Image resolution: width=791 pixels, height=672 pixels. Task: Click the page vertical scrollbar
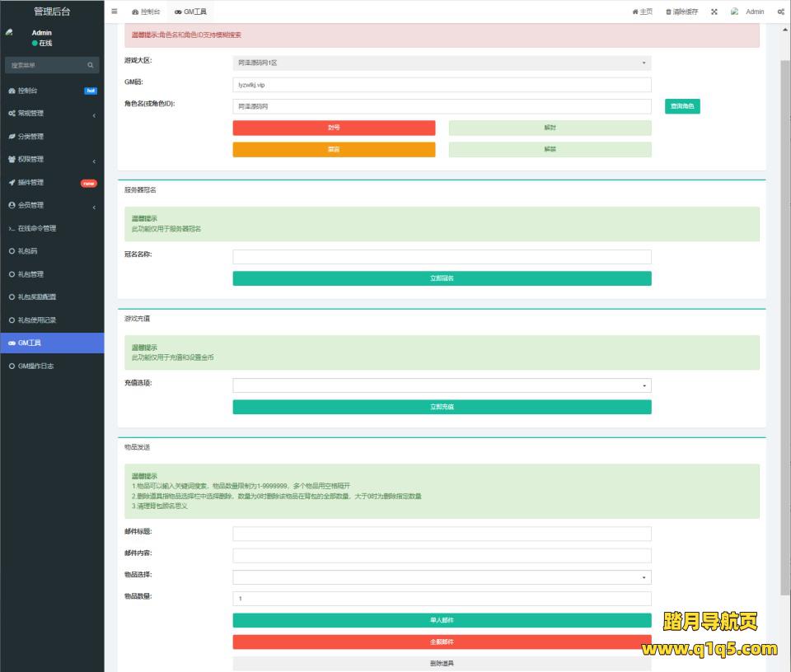coord(784,329)
